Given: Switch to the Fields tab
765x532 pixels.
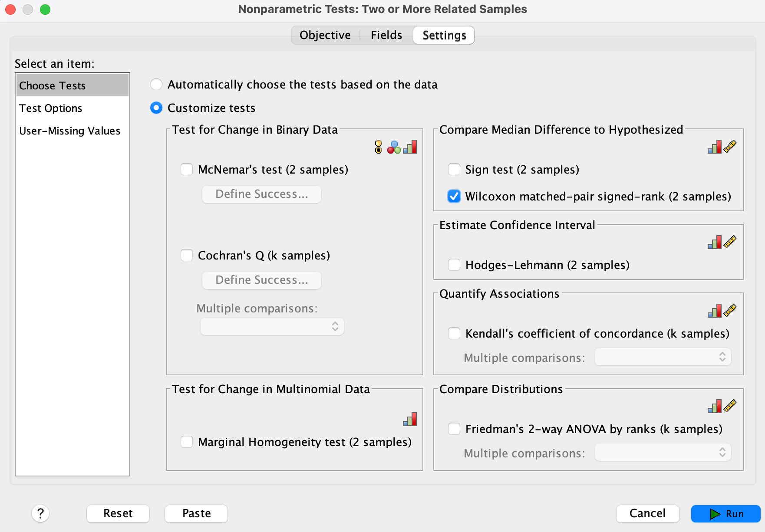Looking at the screenshot, I should (386, 35).
